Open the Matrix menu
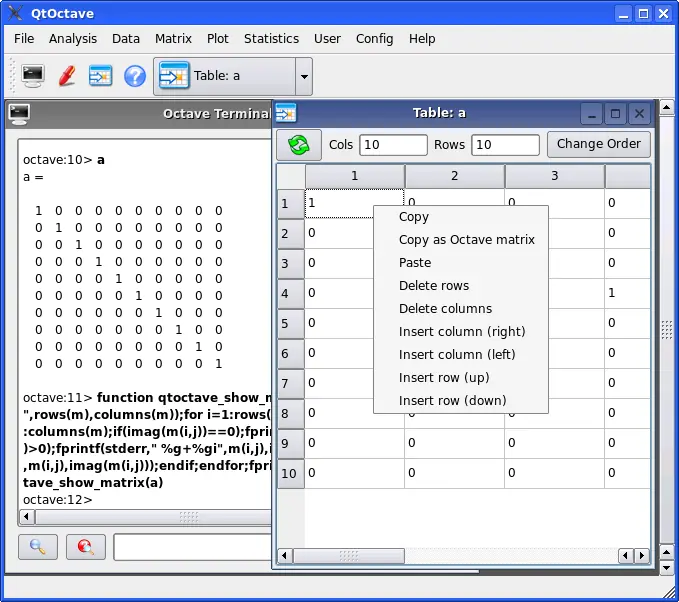The width and height of the screenshot is (679, 602). click(x=173, y=39)
